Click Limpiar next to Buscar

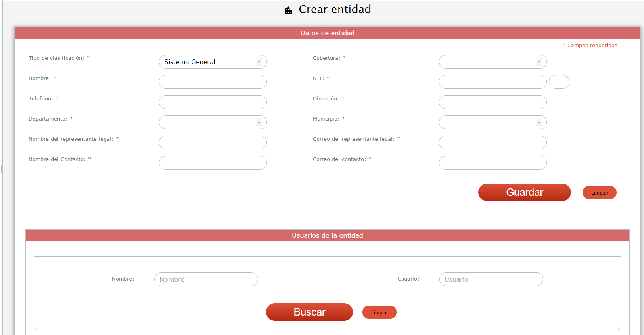(x=379, y=312)
